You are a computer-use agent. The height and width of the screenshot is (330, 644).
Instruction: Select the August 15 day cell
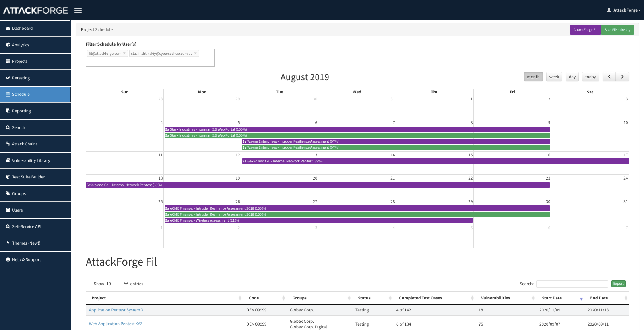click(x=435, y=163)
